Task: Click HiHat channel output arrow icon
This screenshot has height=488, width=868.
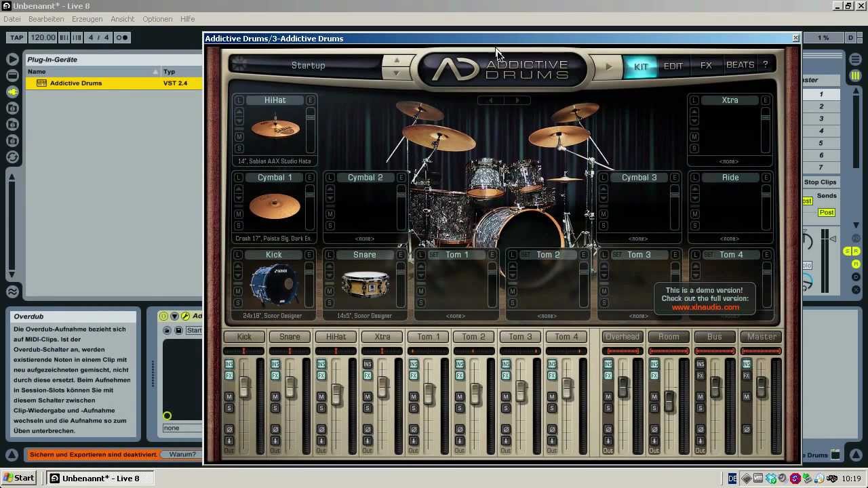Action: click(x=321, y=441)
